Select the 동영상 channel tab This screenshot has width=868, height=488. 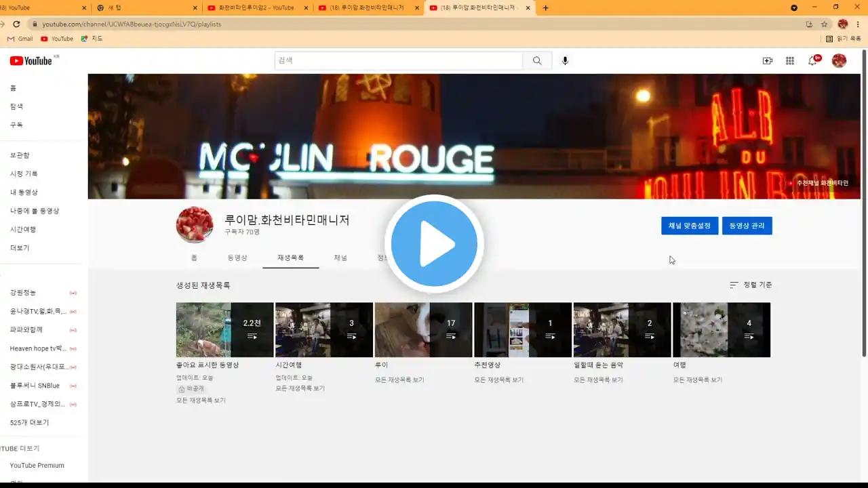pyautogui.click(x=237, y=258)
